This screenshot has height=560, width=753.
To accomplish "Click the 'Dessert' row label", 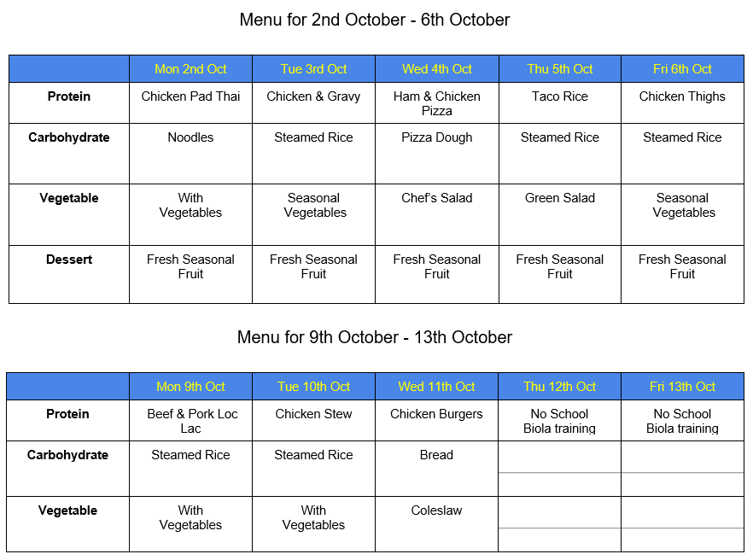I will 69,260.
